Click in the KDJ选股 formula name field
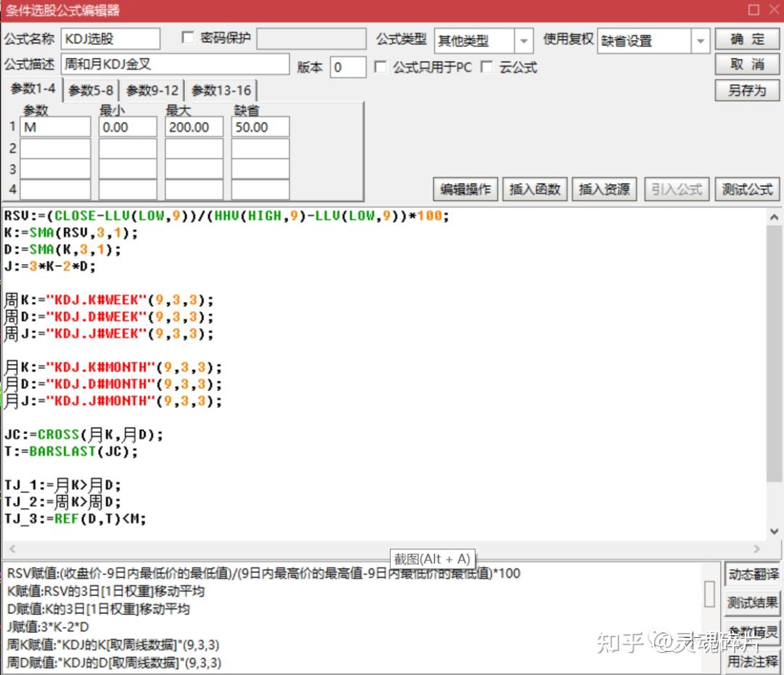Screen dimensions: 784x675 pos(109,38)
